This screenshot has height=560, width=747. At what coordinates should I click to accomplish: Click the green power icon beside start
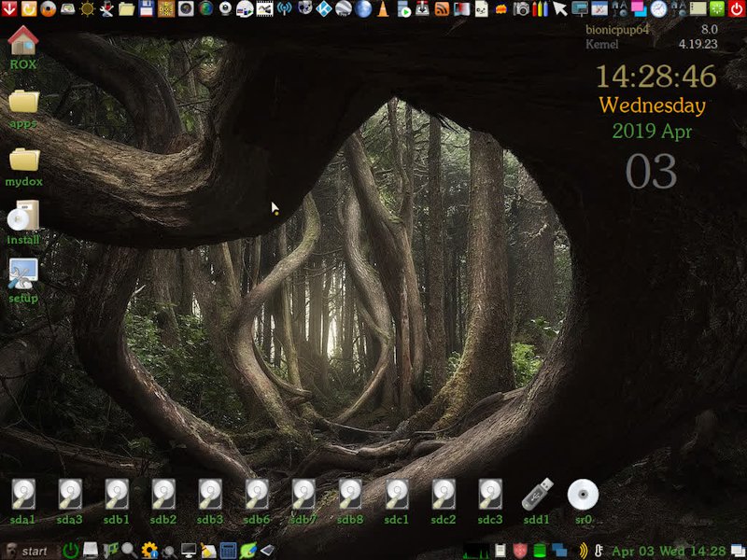pyautogui.click(x=71, y=551)
